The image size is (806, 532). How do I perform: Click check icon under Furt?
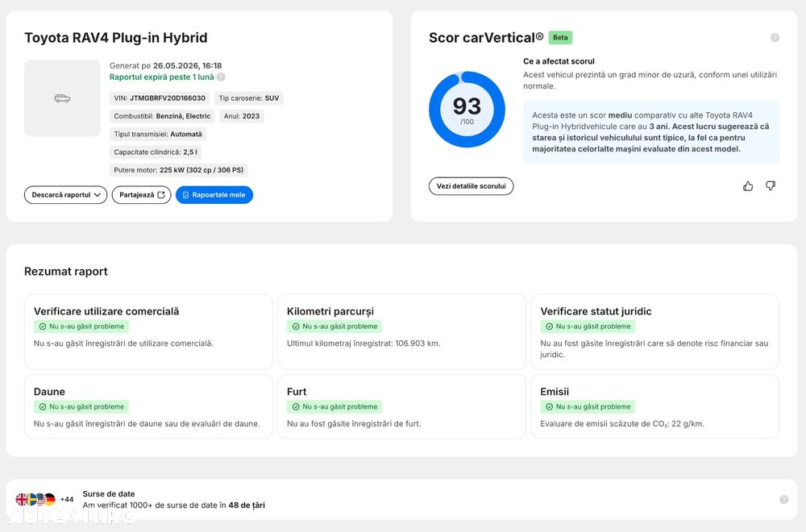[296, 406]
